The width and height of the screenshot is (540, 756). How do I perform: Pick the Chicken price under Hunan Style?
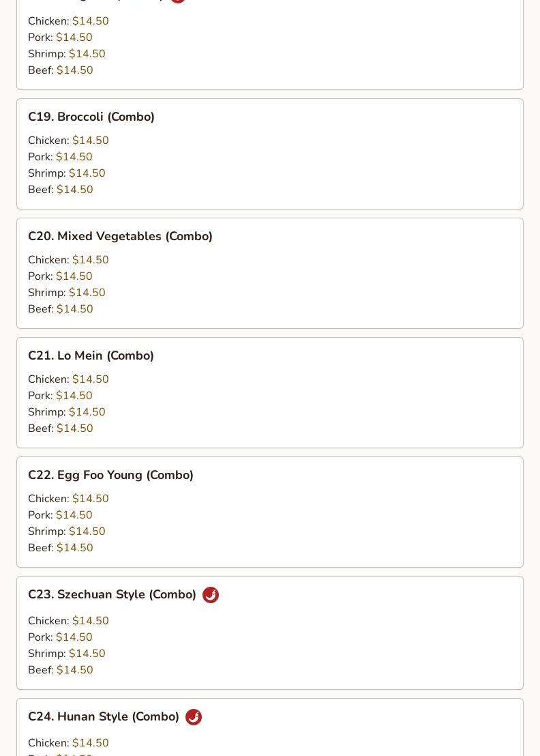click(90, 743)
